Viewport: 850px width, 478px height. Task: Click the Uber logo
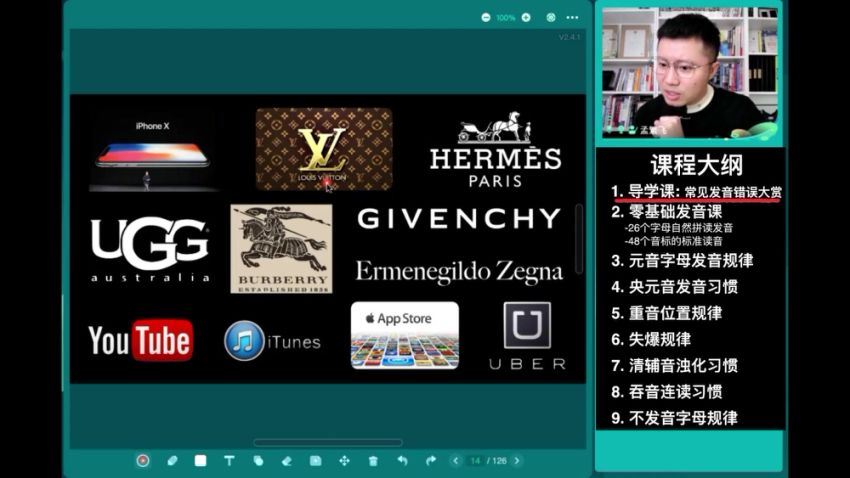point(527,336)
